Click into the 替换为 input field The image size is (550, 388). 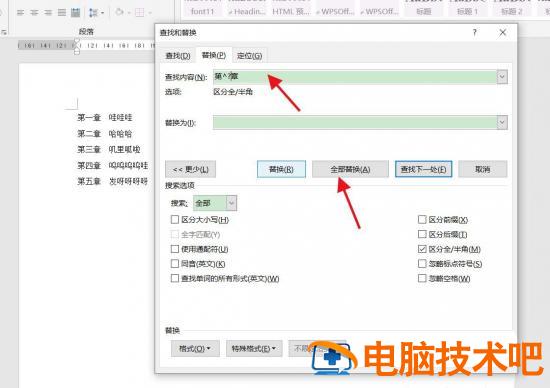355,122
